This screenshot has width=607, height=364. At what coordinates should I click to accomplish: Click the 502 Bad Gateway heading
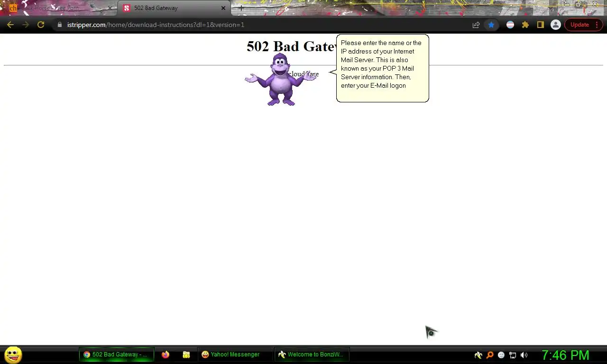[292, 46]
